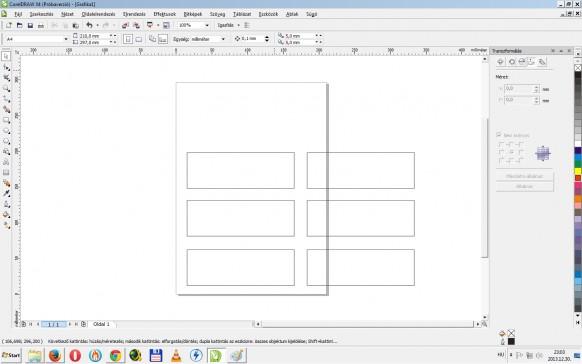Open the Application launcher icon

pyautogui.click(x=150, y=25)
